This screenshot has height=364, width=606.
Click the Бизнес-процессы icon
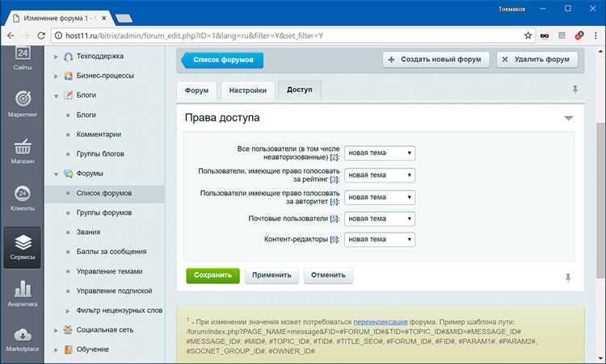(69, 76)
